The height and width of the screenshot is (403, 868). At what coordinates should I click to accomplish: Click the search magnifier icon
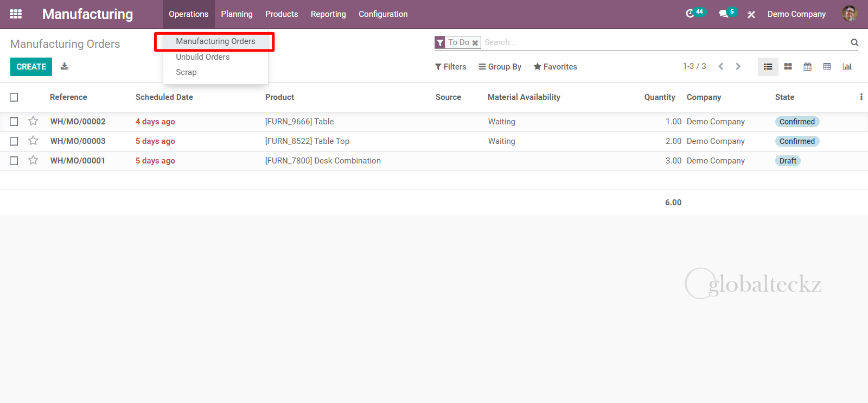point(854,42)
